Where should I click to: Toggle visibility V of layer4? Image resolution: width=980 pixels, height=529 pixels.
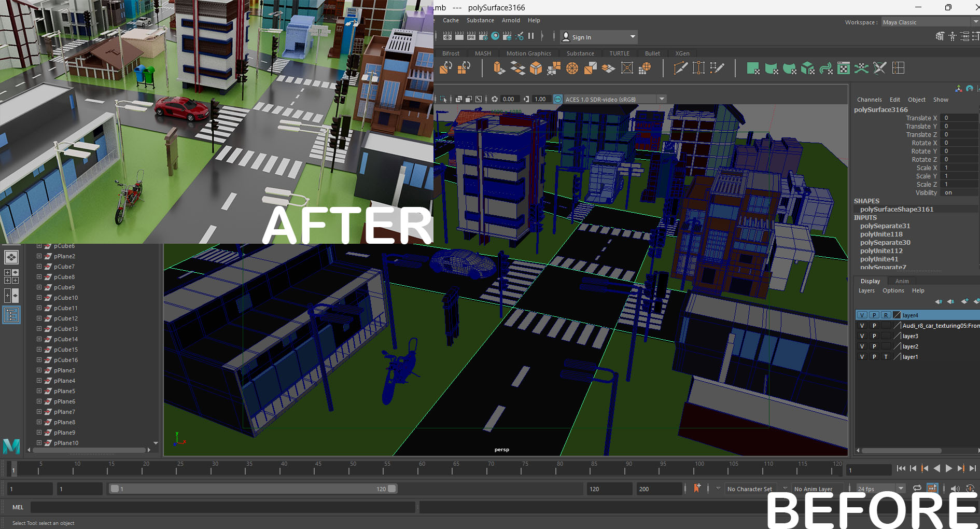(x=862, y=315)
